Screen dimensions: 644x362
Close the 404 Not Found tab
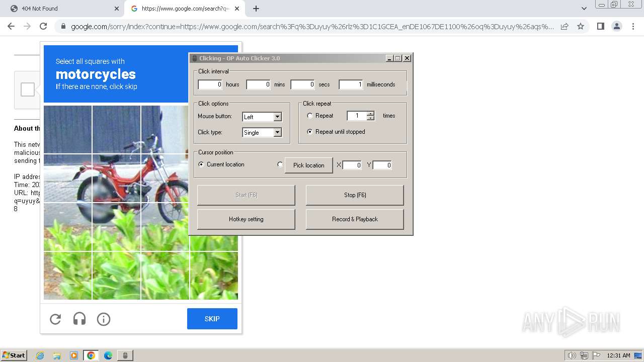(x=116, y=9)
